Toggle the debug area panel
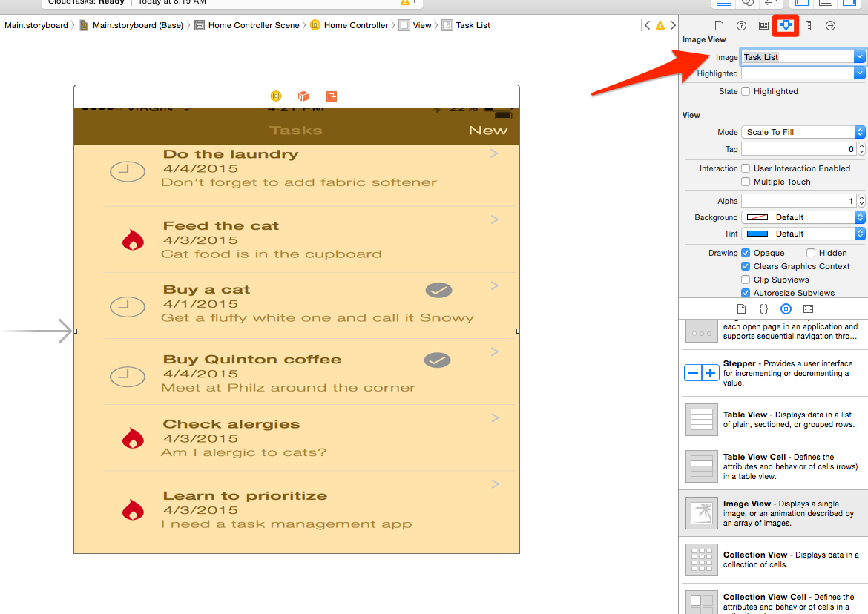 (826, 2)
